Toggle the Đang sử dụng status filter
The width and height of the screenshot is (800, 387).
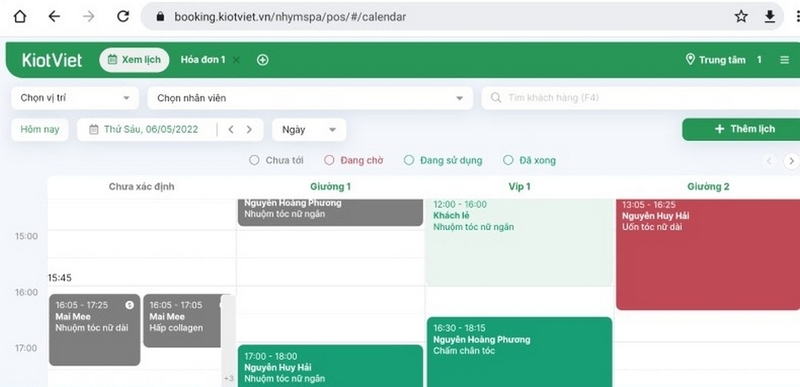click(x=442, y=160)
